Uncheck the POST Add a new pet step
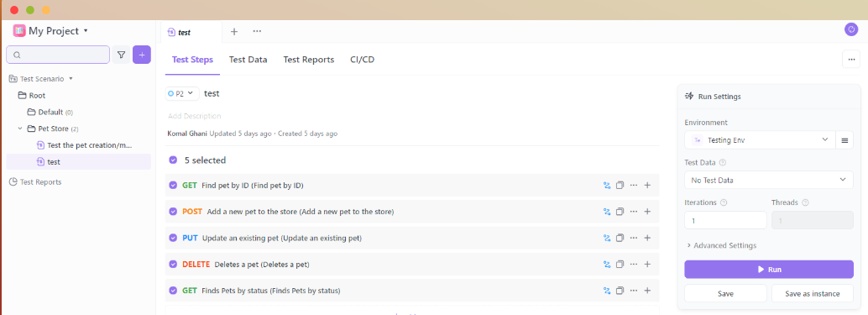Viewport: 868px width, 315px height. coord(173,212)
